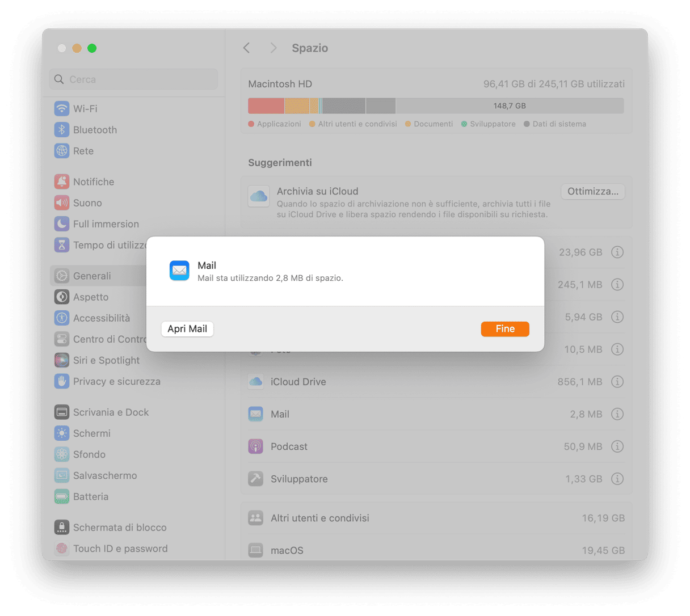Click the Cerca search field
Screen dimensions: 690x616
133,79
